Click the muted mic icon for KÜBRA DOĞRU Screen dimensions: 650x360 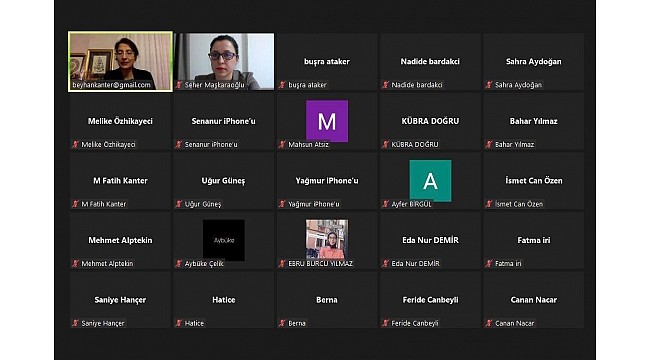click(x=386, y=145)
